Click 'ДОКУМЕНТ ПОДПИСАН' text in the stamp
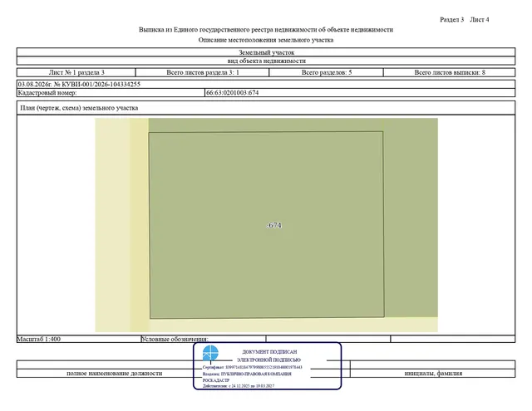This screenshot has width=532, height=411. tap(269, 352)
